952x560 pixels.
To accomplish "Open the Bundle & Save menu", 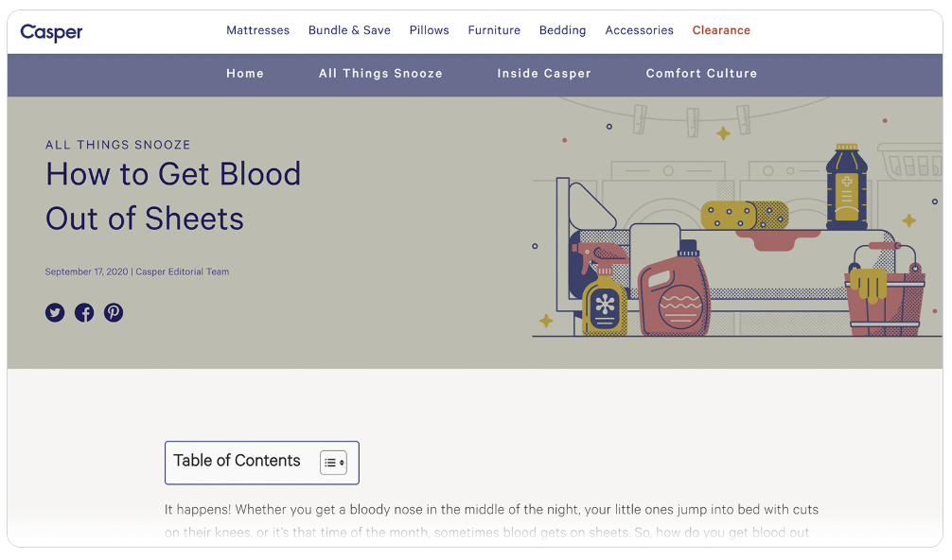I will click(349, 30).
